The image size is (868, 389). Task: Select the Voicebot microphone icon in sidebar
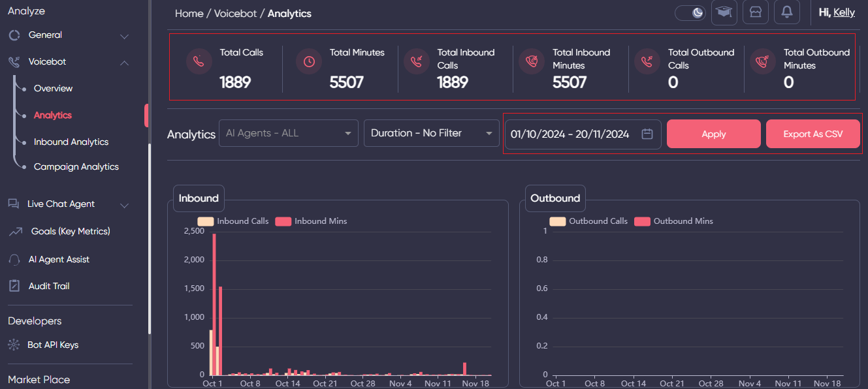(14, 61)
